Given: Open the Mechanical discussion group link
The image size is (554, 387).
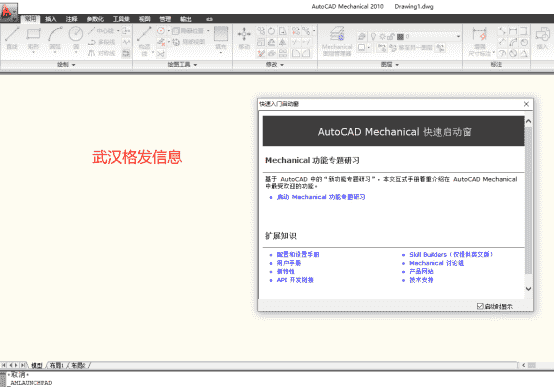Looking at the screenshot, I should tap(436, 263).
